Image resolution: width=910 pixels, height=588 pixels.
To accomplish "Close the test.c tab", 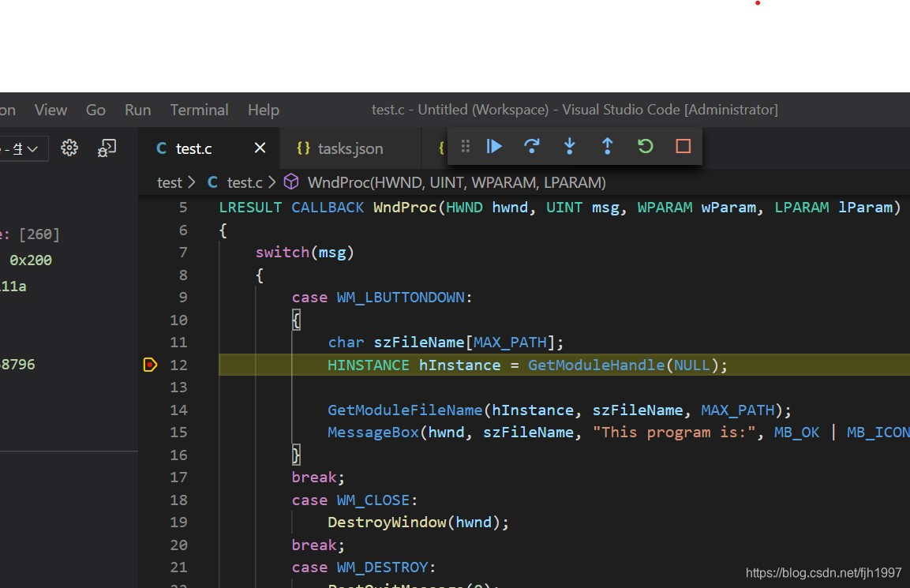I will pyautogui.click(x=260, y=148).
